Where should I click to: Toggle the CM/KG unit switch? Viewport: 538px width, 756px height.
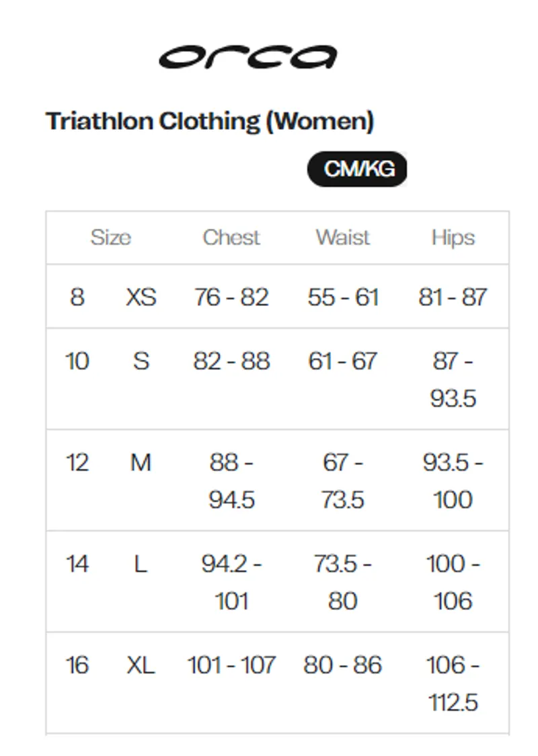357,169
